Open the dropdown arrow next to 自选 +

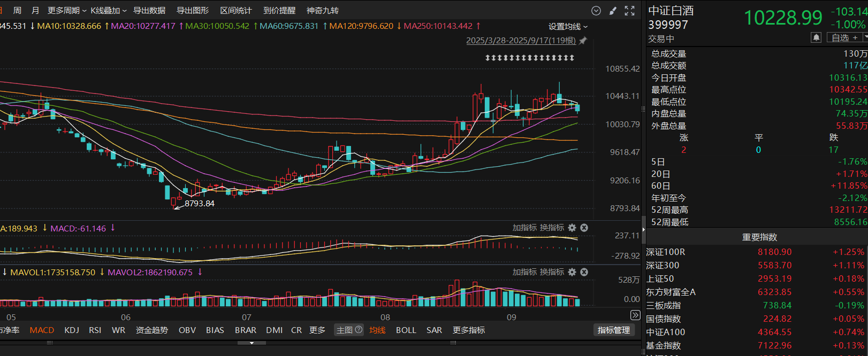865,37
